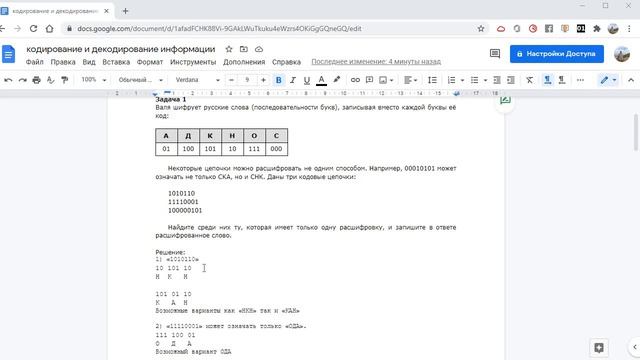Open the comment history icon
This screenshot has height=360, width=640.
point(495,54)
